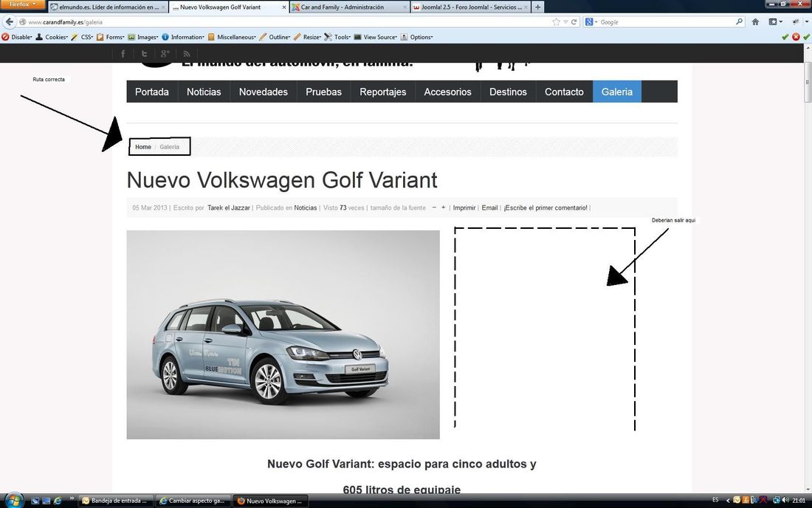The width and height of the screenshot is (812, 508).
Task: Open the Facebook social icon in the site header
Action: (123, 53)
